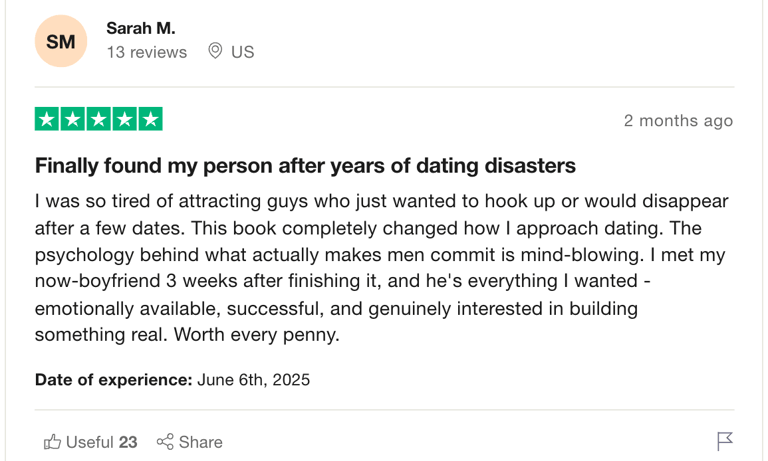This screenshot has width=768, height=461.
Task: Select the US country label
Action: (242, 52)
